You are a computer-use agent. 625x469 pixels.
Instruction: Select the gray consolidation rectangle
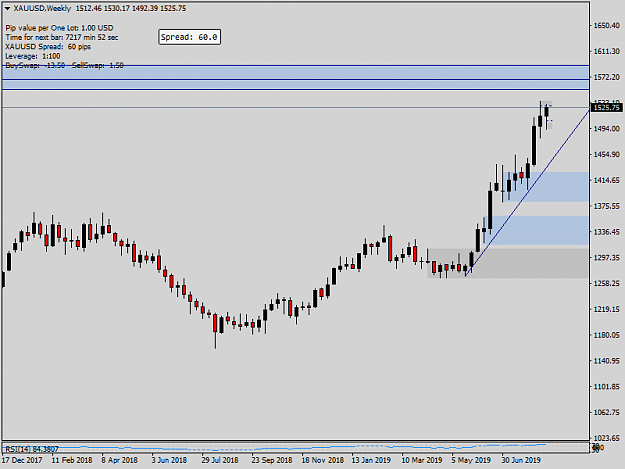click(508, 263)
